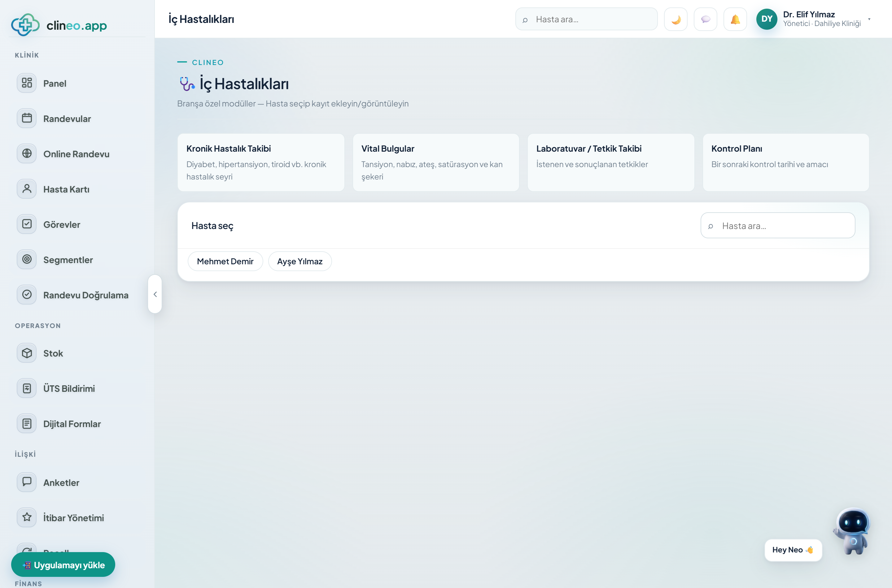The image size is (892, 588).
Task: Click the Dr. Elif Yılmaz name text
Action: (x=809, y=14)
